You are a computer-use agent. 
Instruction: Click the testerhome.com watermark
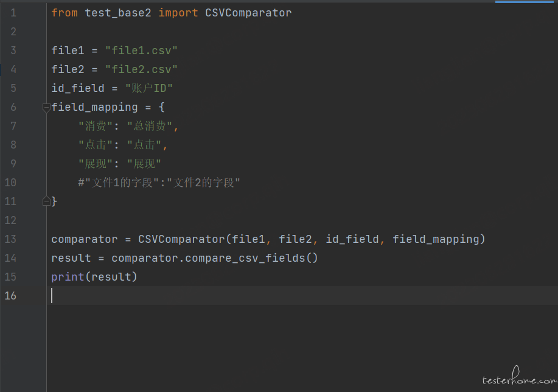[518, 380]
